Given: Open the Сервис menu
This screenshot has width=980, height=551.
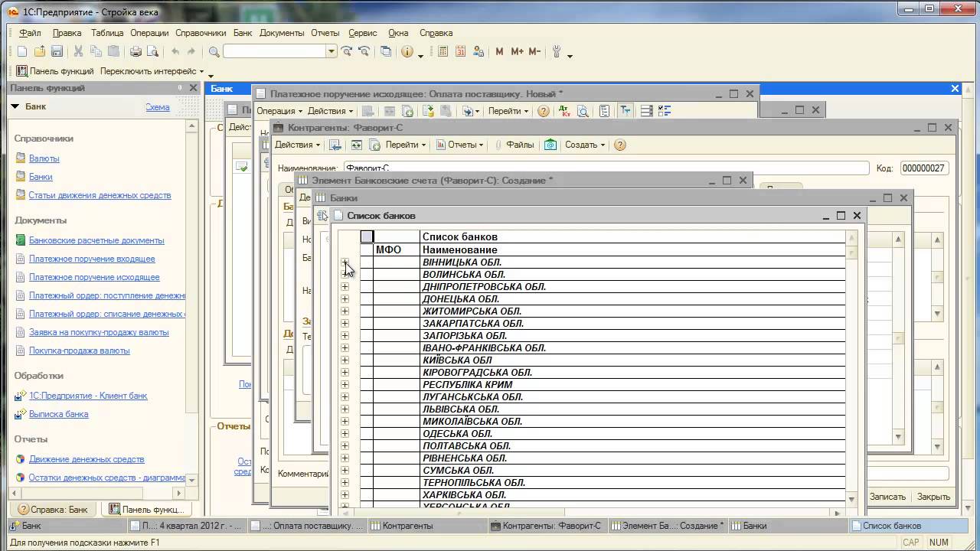Looking at the screenshot, I should [x=363, y=33].
